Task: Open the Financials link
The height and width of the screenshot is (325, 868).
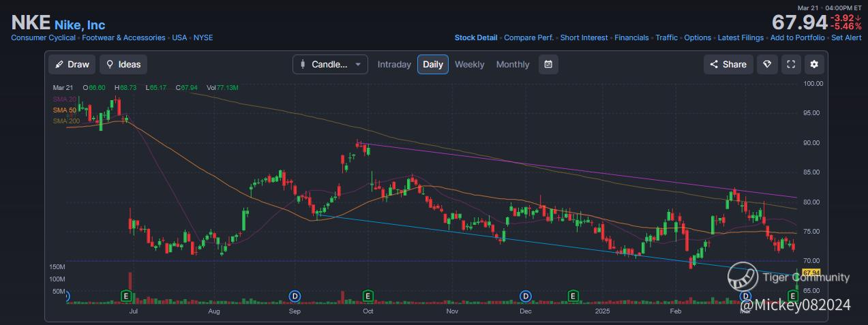Action: click(x=631, y=38)
